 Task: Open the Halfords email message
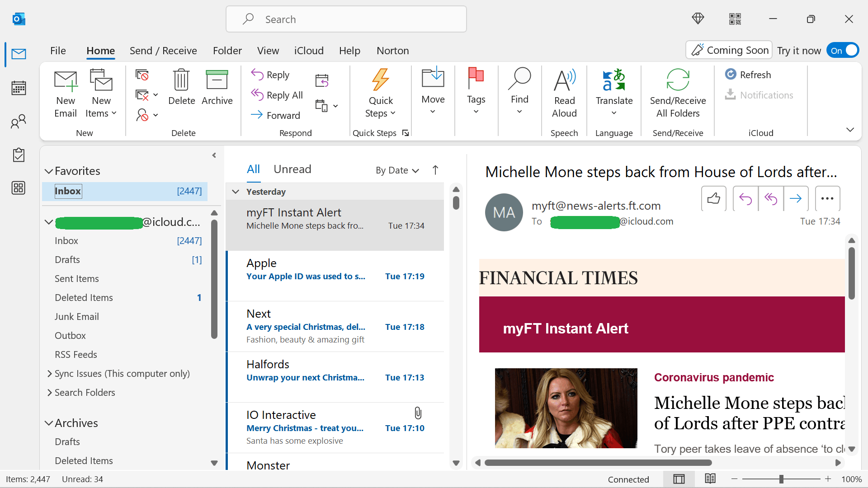click(335, 377)
